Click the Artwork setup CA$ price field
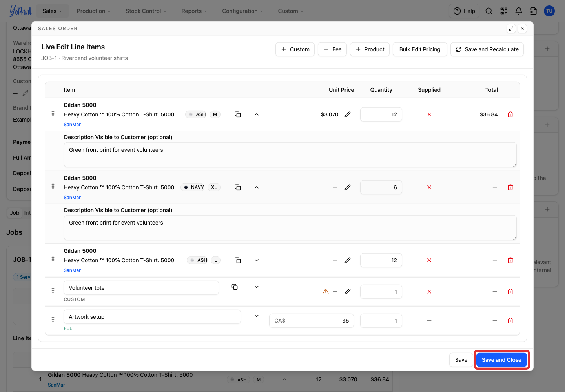The image size is (565, 392). coord(312,321)
